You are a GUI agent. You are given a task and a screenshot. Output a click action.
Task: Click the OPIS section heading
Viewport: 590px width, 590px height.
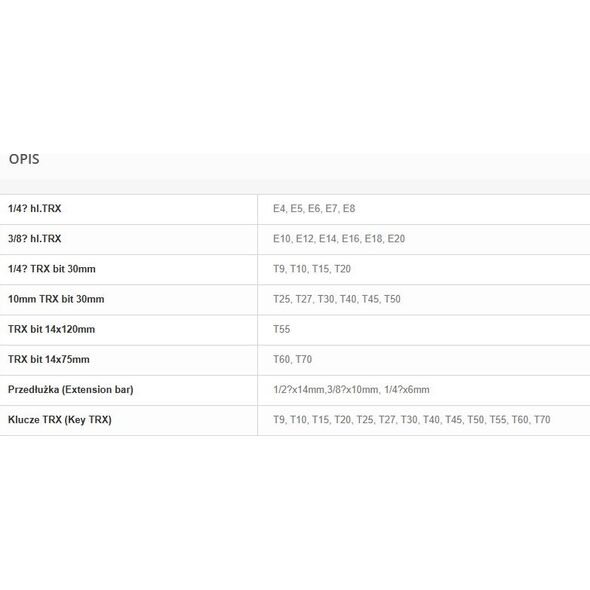24,159
